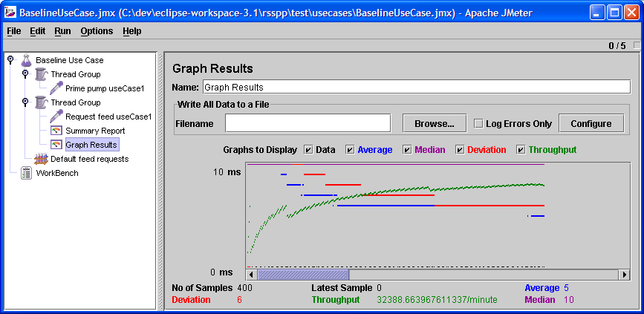644x314 pixels.
Task: Enable the Log Errors Only checkbox
Action: [x=479, y=124]
